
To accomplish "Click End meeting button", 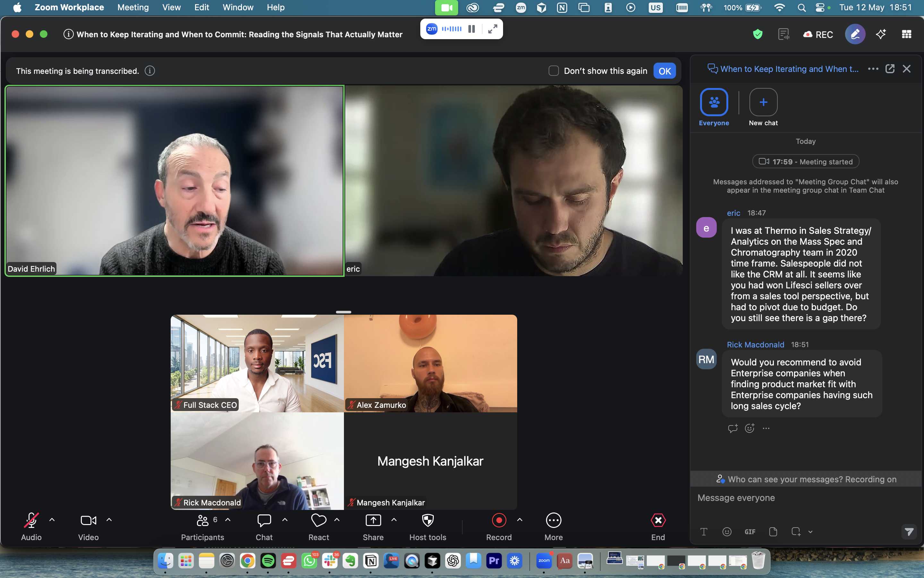I will tap(658, 527).
